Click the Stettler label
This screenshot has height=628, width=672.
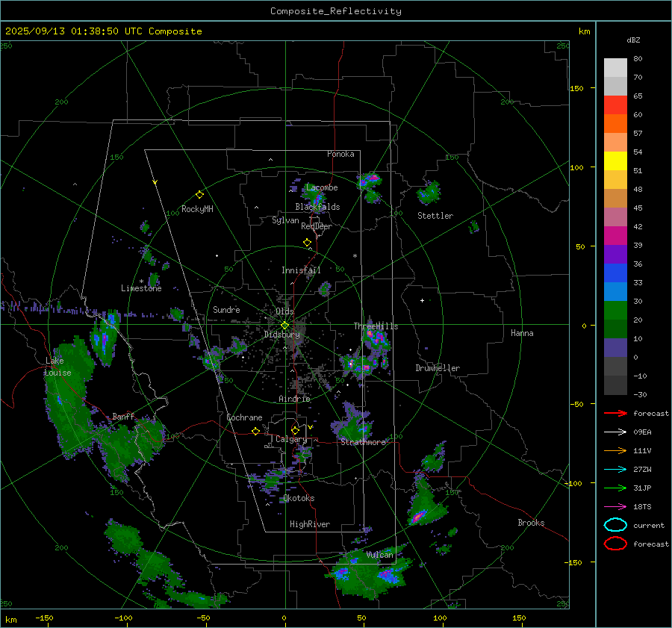tap(435, 216)
